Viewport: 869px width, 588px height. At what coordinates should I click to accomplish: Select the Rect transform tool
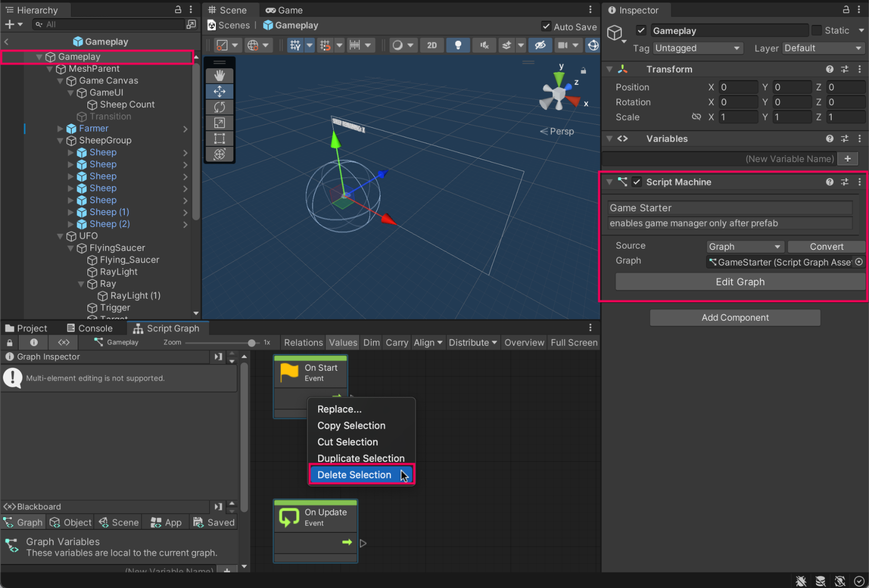coord(220,139)
